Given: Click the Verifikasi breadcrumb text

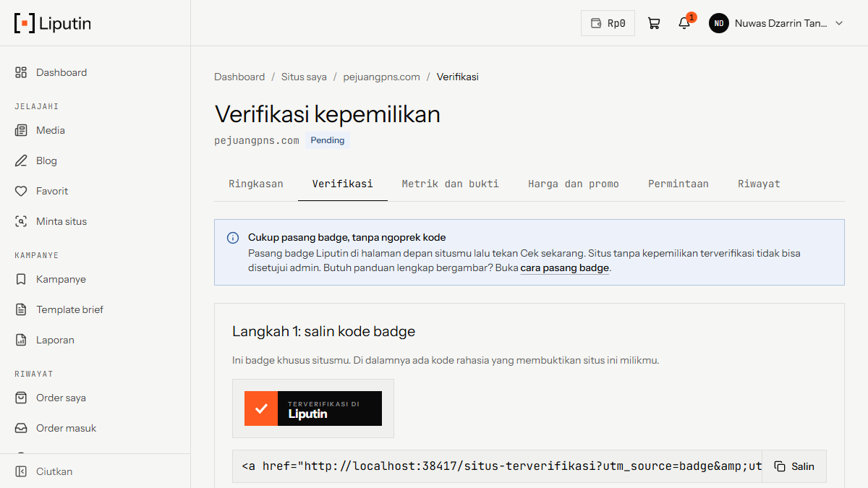Looking at the screenshot, I should coord(458,77).
